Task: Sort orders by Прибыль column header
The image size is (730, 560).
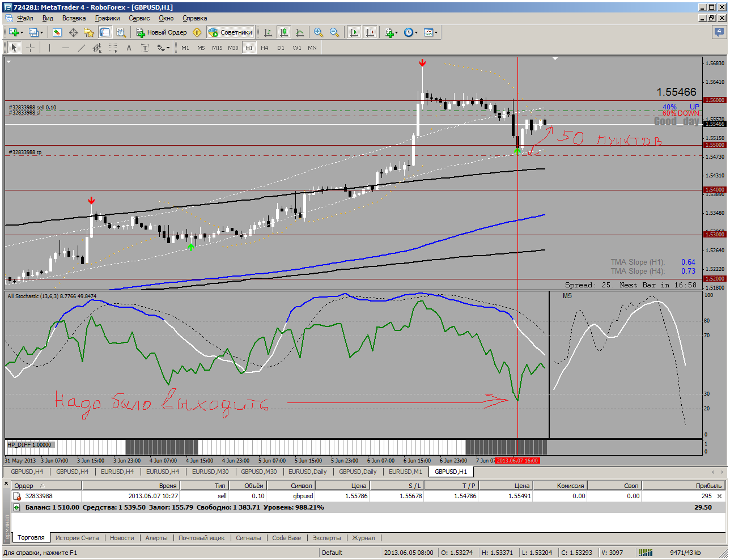Action: (x=684, y=486)
